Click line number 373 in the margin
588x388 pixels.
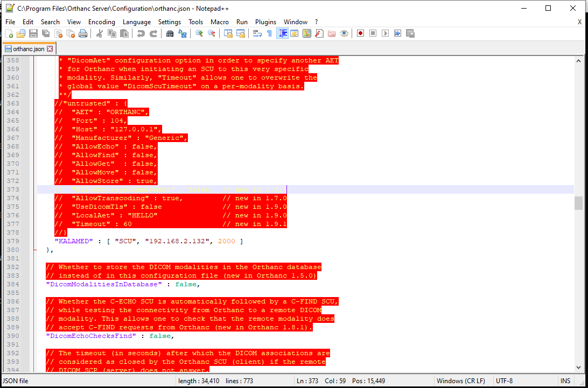(13, 189)
